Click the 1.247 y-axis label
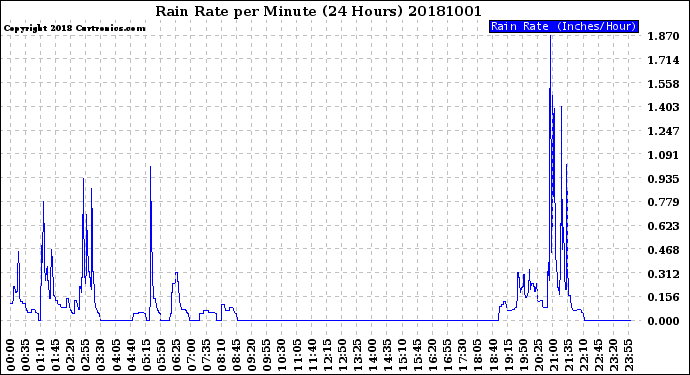Image resolution: width=690 pixels, height=375 pixels. coord(664,131)
